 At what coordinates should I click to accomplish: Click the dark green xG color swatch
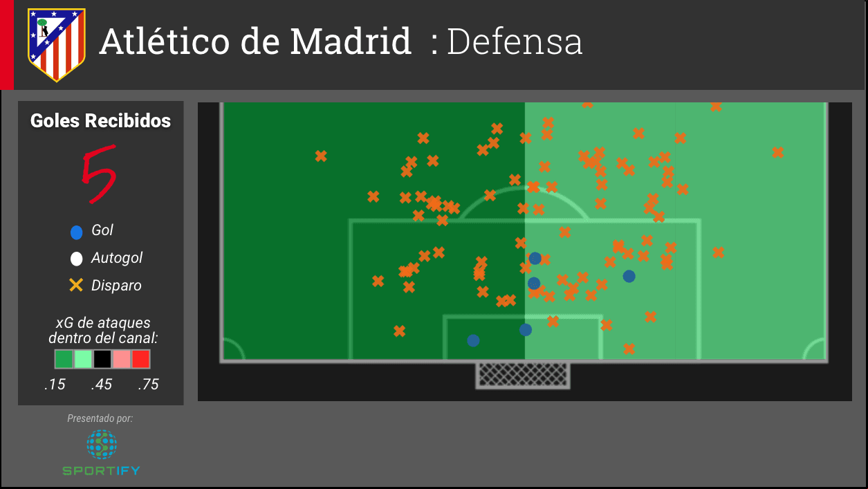64,359
